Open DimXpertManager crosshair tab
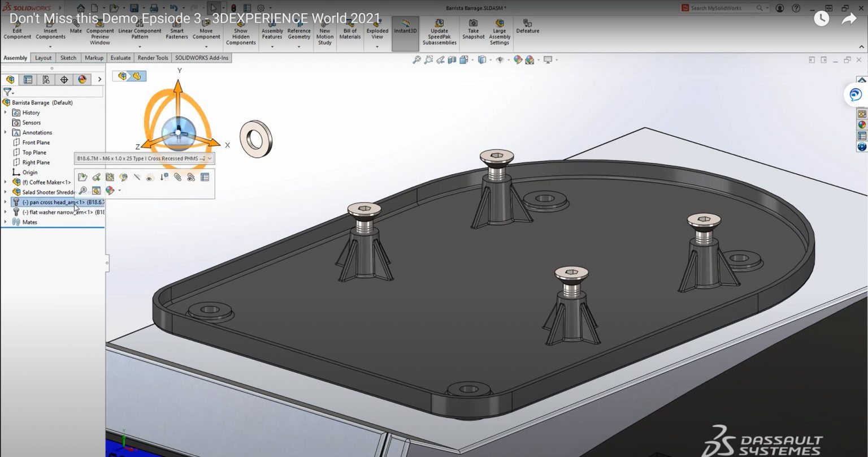The image size is (868, 457). click(64, 80)
